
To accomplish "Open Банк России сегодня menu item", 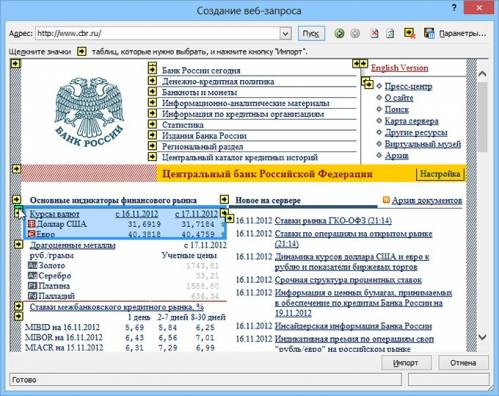I will coord(201,70).
